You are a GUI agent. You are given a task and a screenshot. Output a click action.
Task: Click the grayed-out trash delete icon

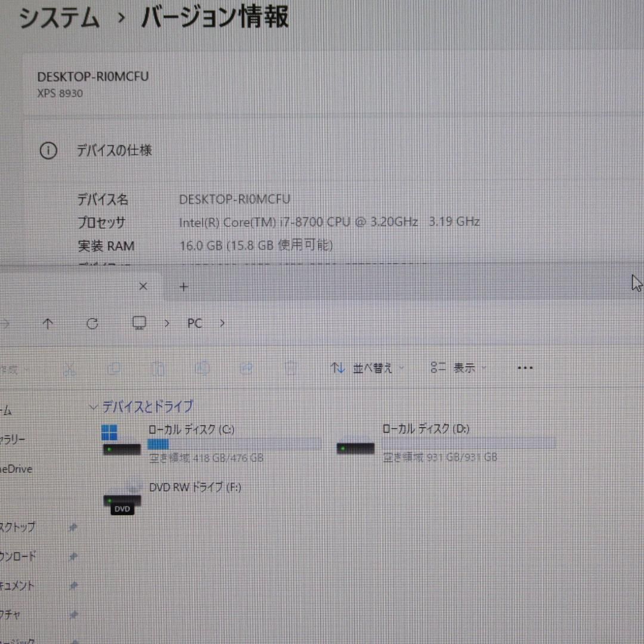[x=290, y=369]
